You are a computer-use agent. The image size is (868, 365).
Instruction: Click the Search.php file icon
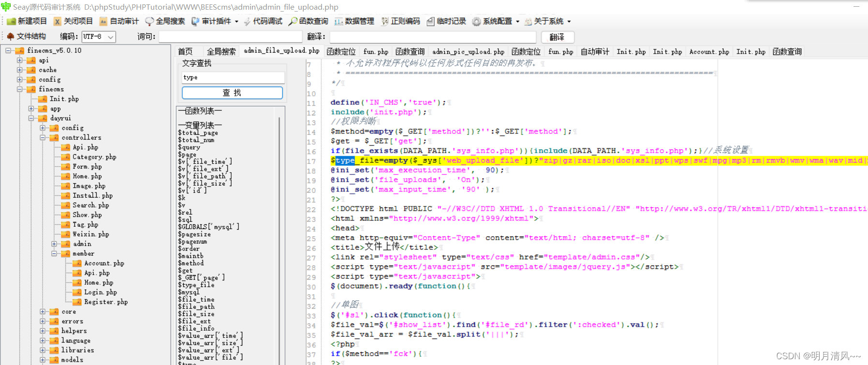tap(66, 205)
